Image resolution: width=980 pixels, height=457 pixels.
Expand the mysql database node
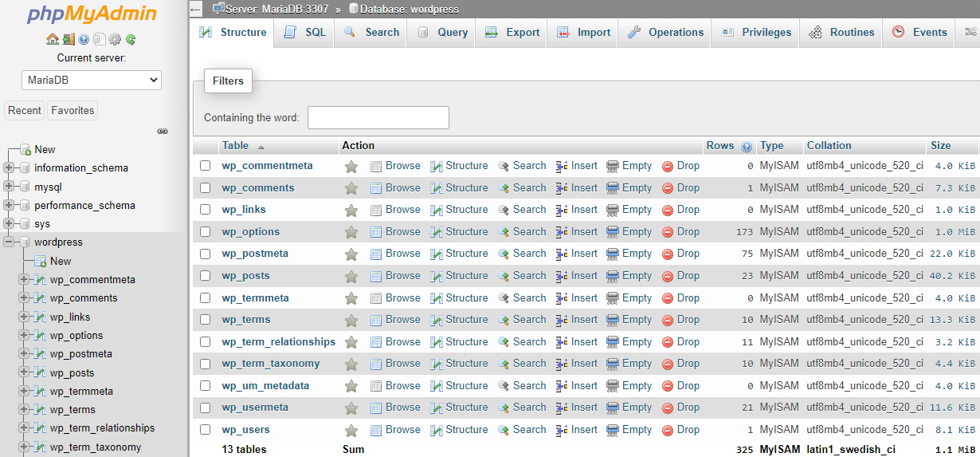[x=9, y=187]
